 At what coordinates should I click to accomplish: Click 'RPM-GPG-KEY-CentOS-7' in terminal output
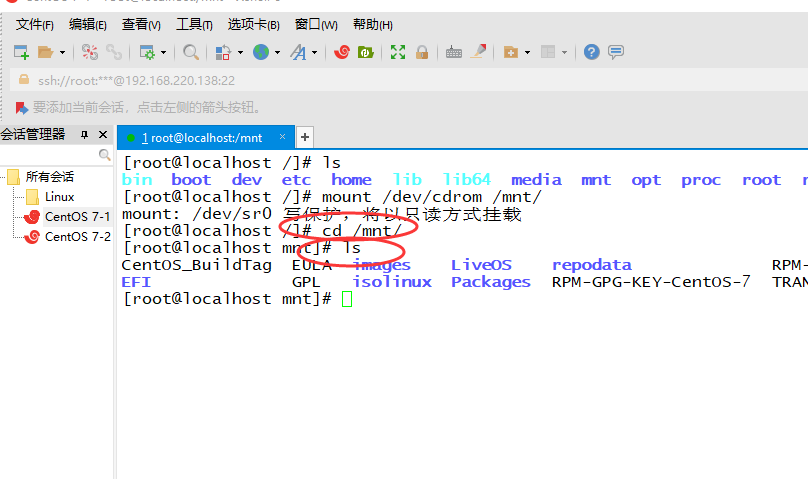pos(651,282)
